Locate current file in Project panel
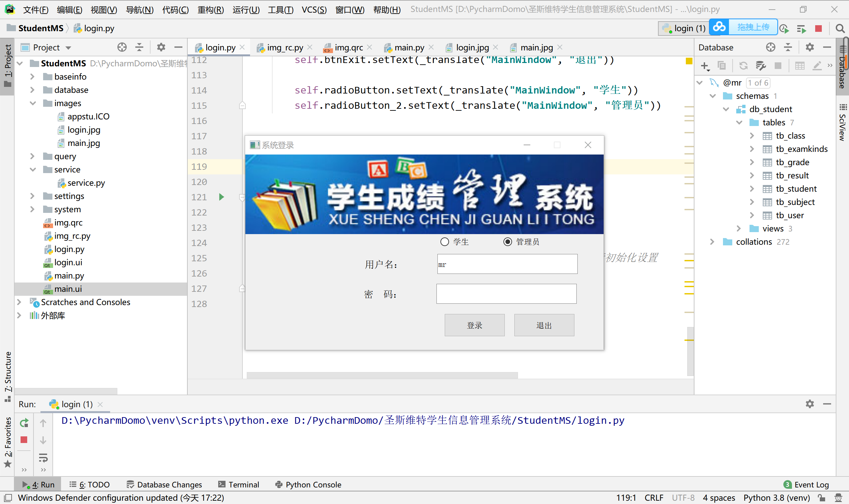The width and height of the screenshot is (849, 504). [x=122, y=47]
